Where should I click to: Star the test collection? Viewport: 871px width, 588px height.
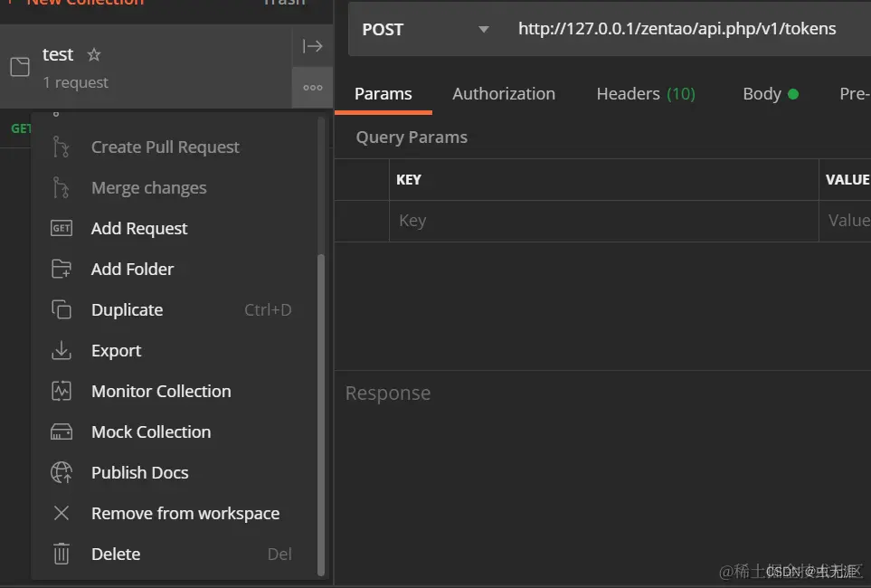94,54
